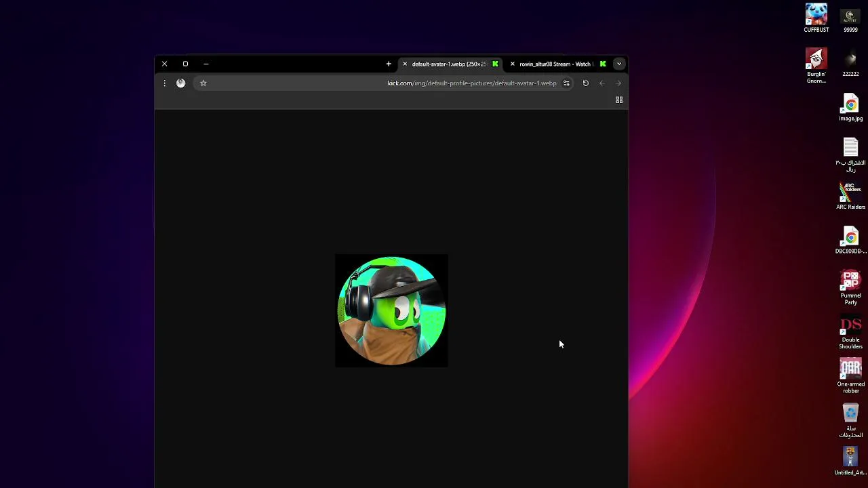This screenshot has width=868, height=488.
Task: Open a new browser tab
Action: point(389,64)
